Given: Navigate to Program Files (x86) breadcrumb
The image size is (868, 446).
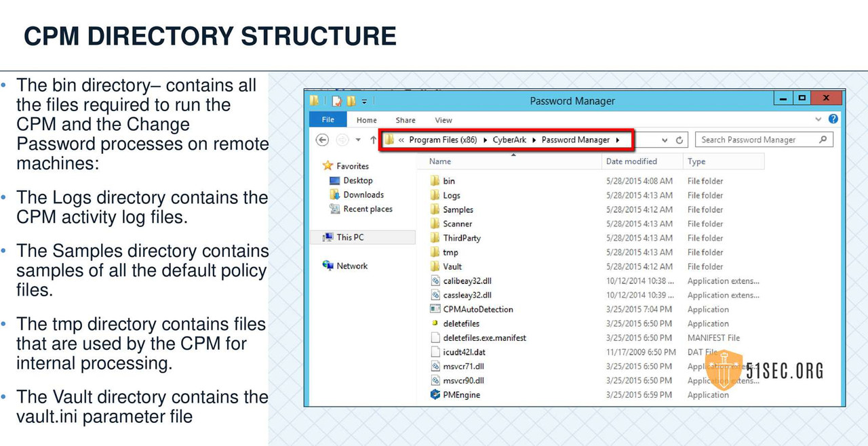Looking at the screenshot, I should click(443, 140).
